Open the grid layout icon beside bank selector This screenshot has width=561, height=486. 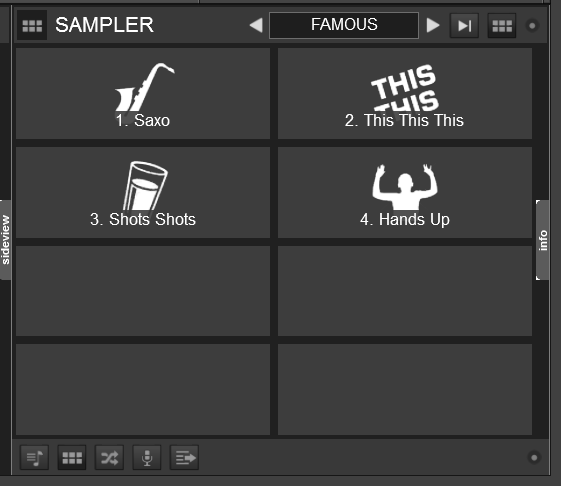(502, 25)
